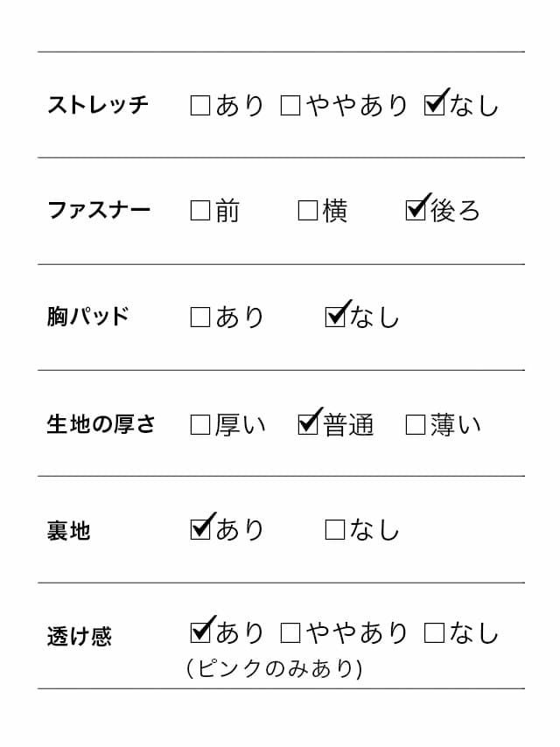Check the ファスナー 横 checkbox

coord(308,211)
